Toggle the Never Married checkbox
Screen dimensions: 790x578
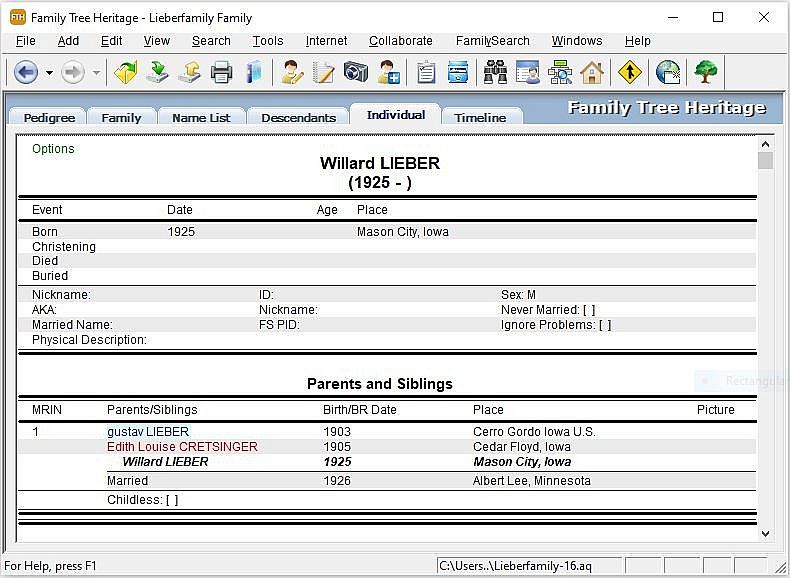[x=589, y=310]
